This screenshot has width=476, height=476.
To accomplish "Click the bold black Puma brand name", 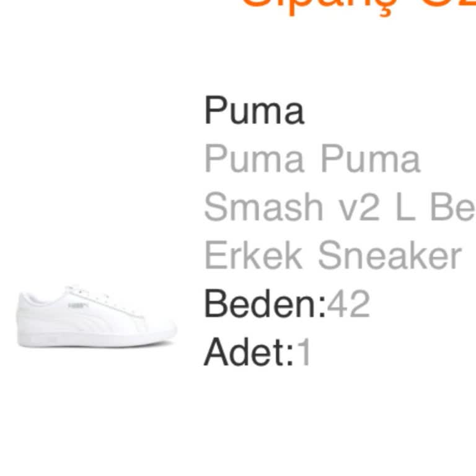I will coord(254,111).
